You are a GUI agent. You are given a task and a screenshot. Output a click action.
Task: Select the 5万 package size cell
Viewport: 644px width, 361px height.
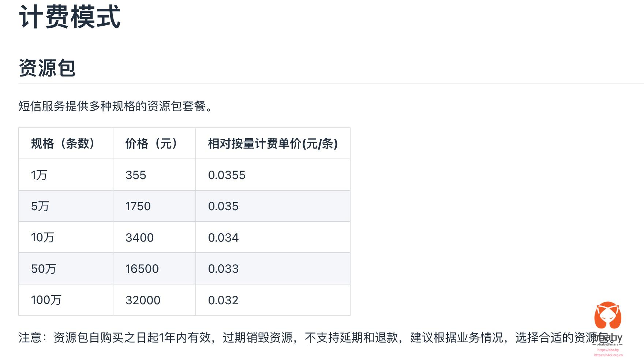40,206
